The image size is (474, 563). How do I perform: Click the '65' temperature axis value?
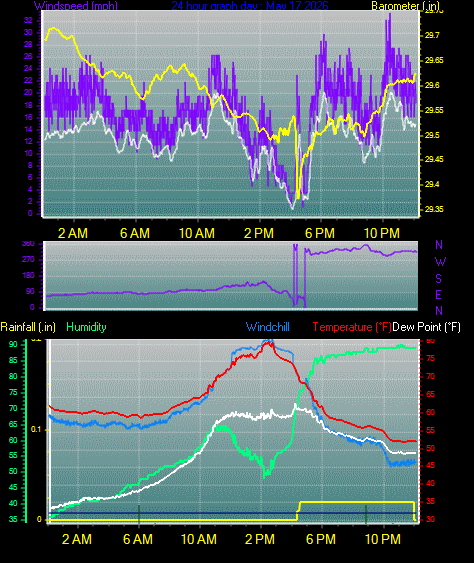coord(430,395)
